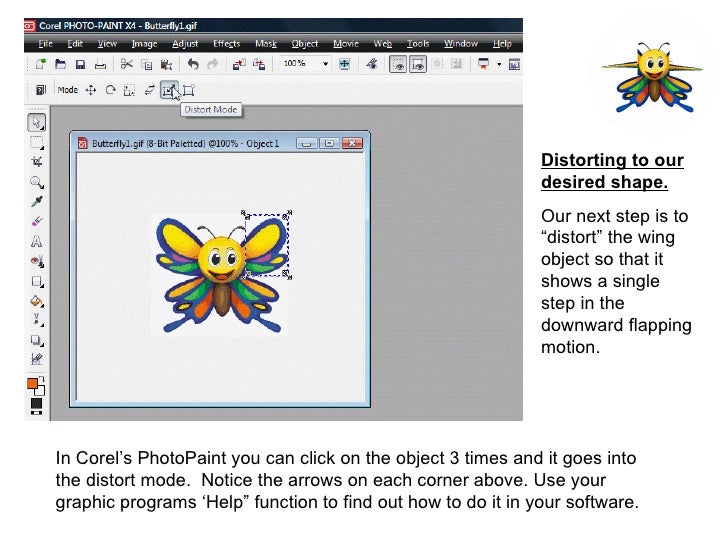Select the Paint brush tool
The width and height of the screenshot is (728, 546).
[37, 319]
